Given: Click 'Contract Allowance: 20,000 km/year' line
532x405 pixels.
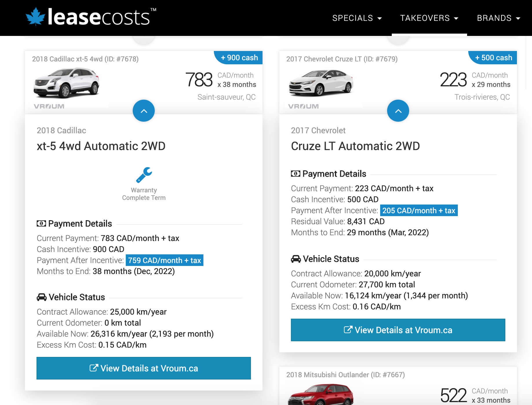Looking at the screenshot, I should coord(356,273).
